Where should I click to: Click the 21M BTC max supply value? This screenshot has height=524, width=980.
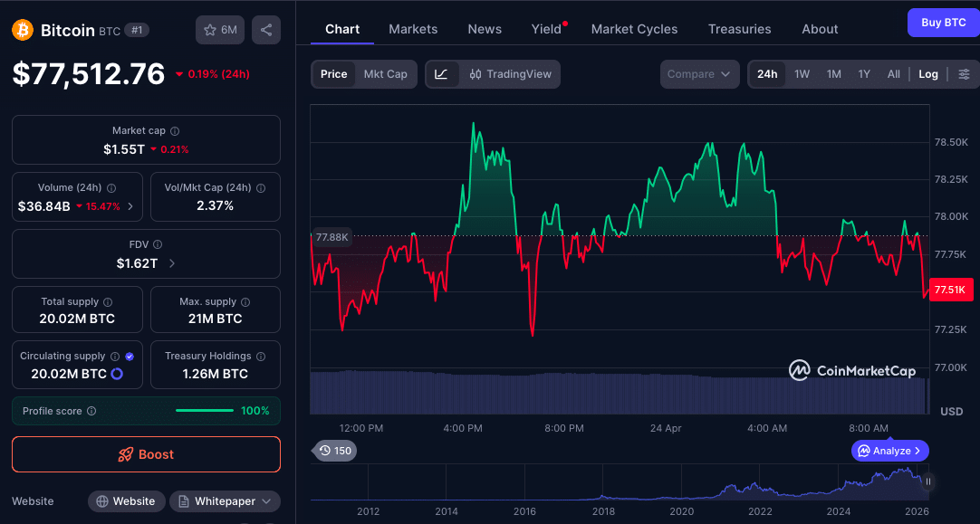pyautogui.click(x=215, y=319)
